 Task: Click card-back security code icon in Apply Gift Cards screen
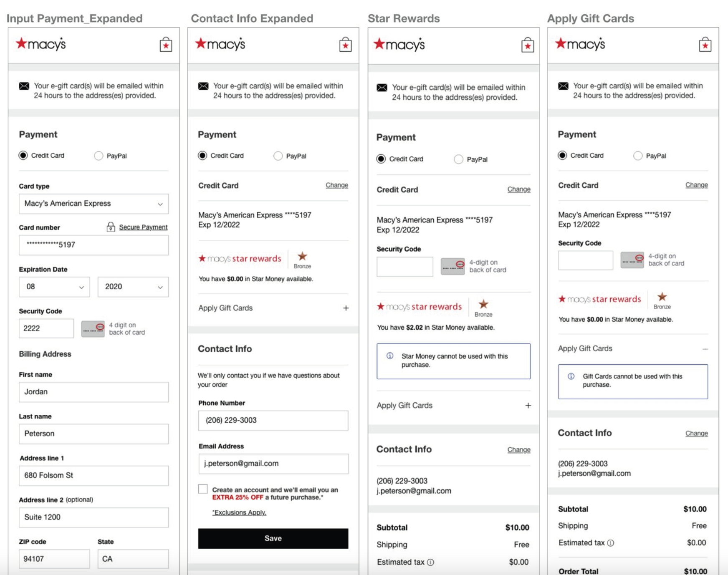[x=632, y=260]
